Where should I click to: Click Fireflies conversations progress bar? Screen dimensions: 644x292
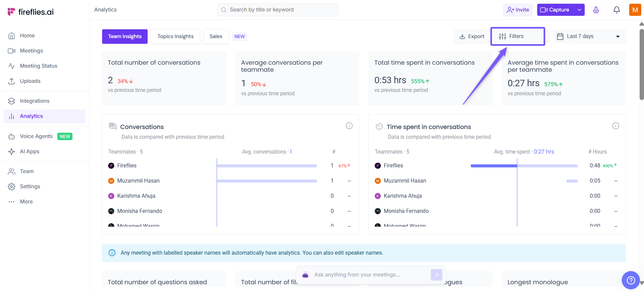point(267,166)
